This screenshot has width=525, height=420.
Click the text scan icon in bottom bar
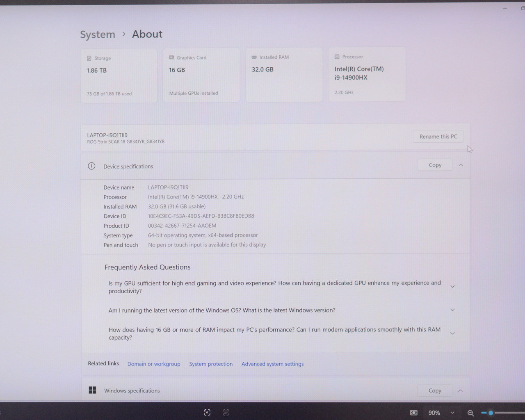(x=226, y=412)
